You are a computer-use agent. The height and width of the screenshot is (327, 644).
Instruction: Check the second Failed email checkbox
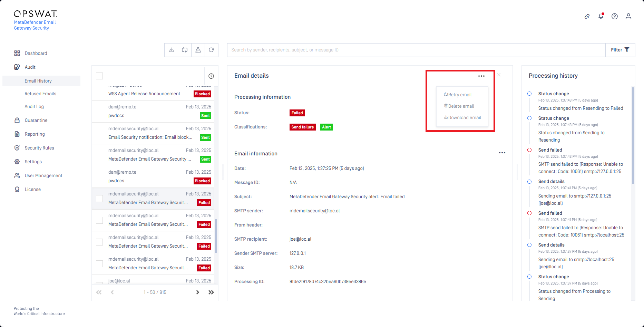click(99, 220)
